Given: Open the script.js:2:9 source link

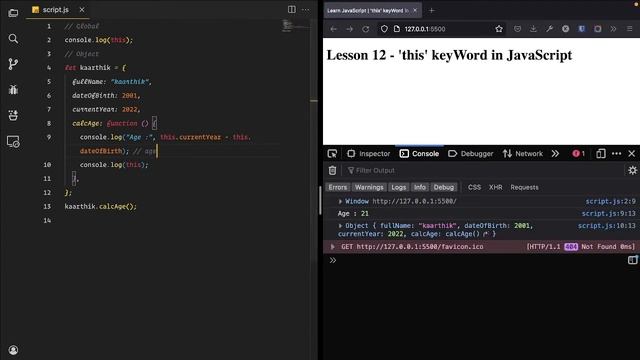Looking at the screenshot, I should (x=610, y=201).
